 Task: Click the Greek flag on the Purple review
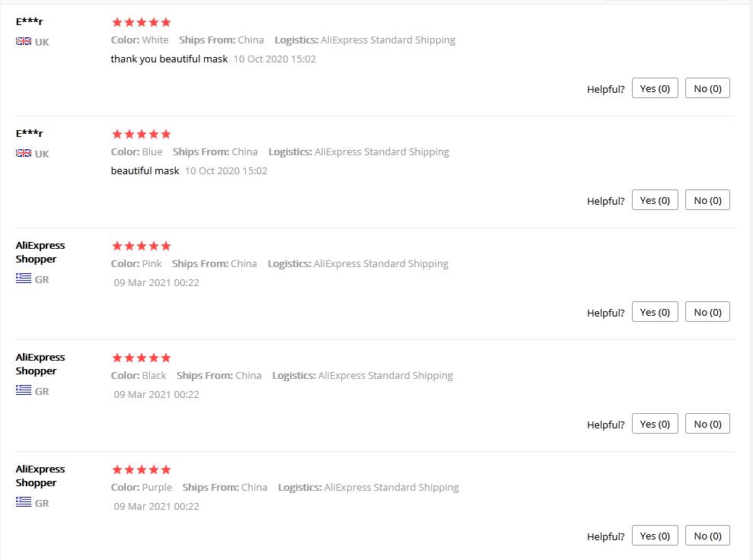[x=24, y=503]
